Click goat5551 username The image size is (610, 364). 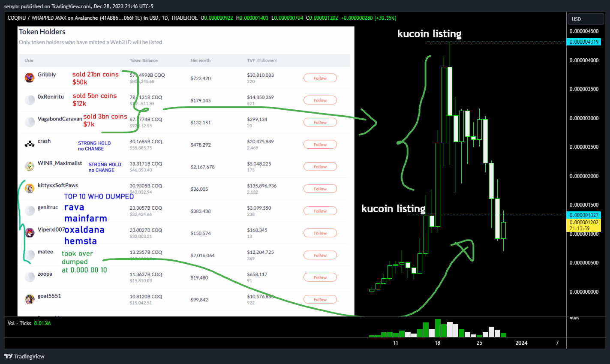point(49,296)
